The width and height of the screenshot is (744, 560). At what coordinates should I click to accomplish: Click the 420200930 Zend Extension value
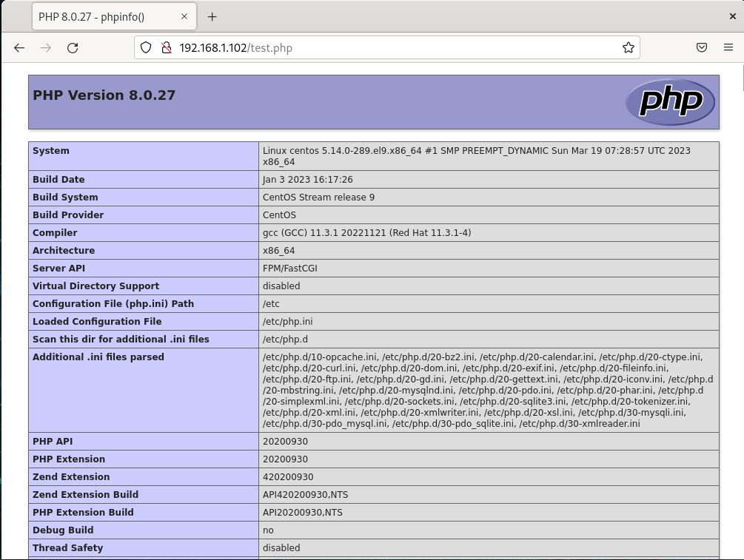point(288,477)
